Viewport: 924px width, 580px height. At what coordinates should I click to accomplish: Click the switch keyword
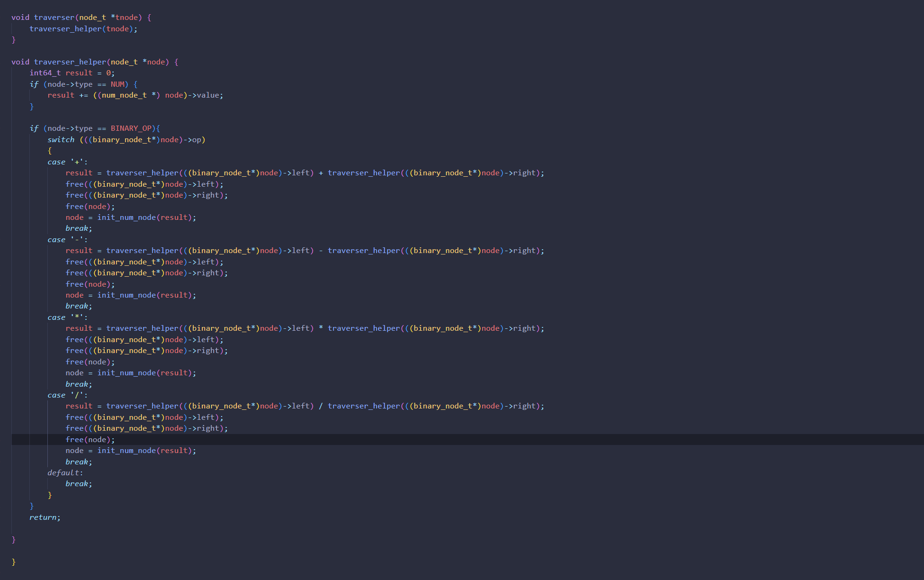pos(61,140)
